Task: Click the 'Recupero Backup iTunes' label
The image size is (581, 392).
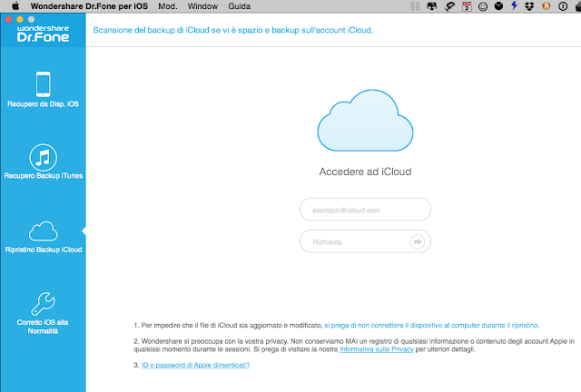Action: (x=44, y=176)
